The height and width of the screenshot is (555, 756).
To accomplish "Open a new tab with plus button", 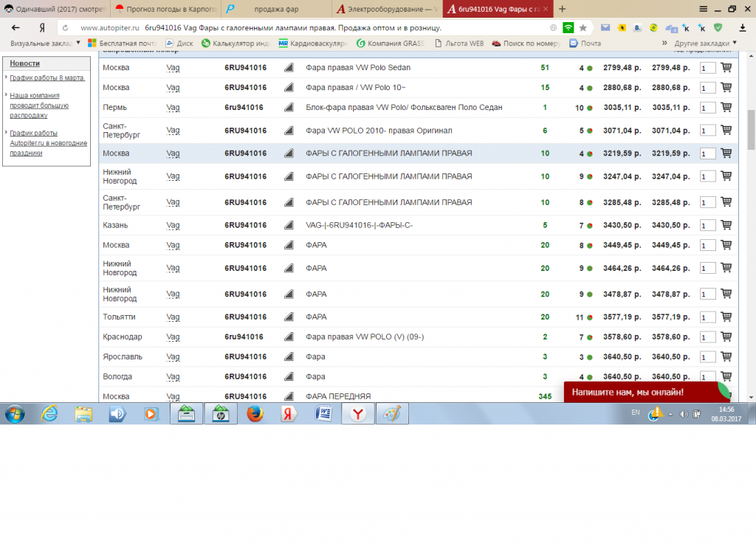I will point(562,9).
